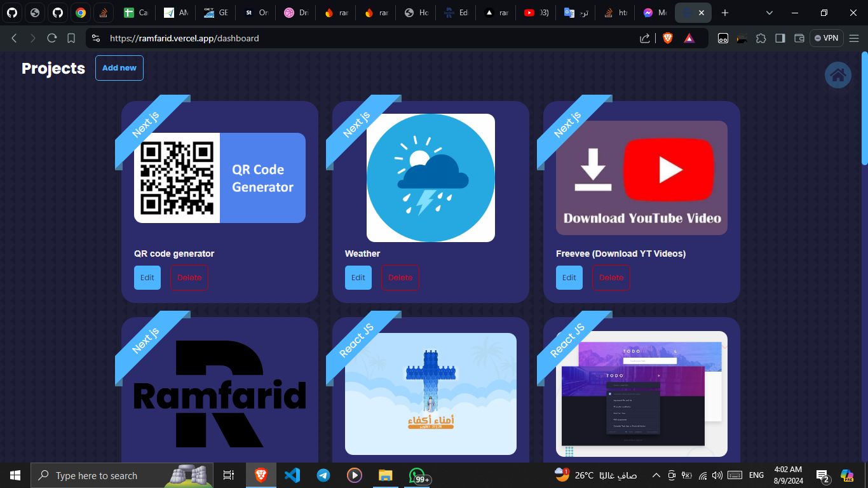Click the Weather project image
The image size is (868, 488).
[431, 178]
